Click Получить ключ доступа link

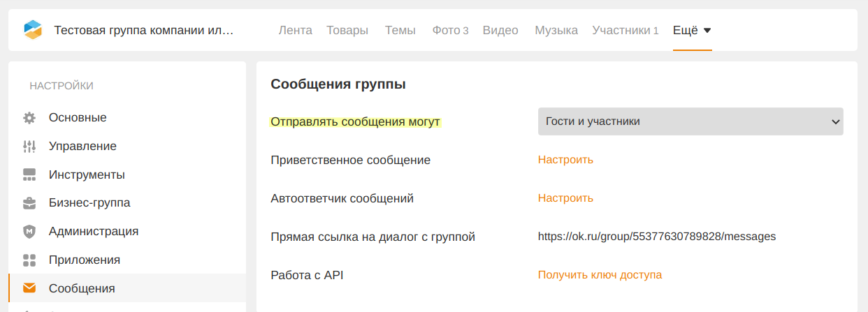pos(600,275)
